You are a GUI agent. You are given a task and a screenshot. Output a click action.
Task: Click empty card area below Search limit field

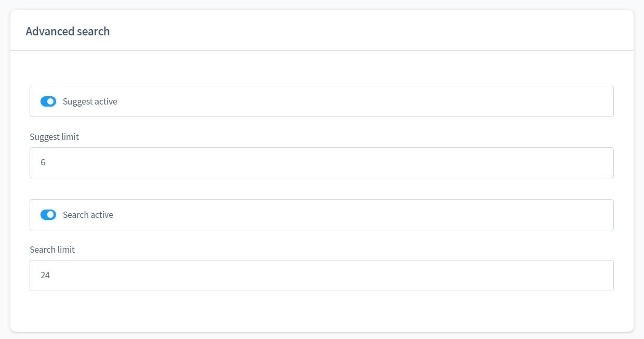pos(321,311)
